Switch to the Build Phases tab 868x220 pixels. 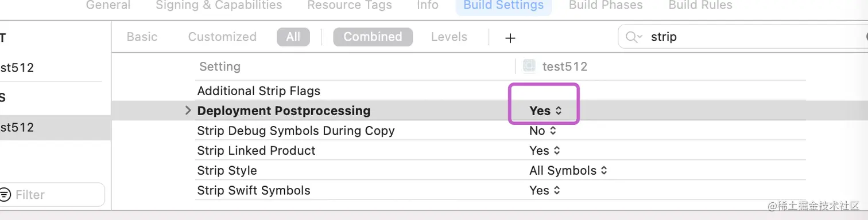[x=606, y=5]
